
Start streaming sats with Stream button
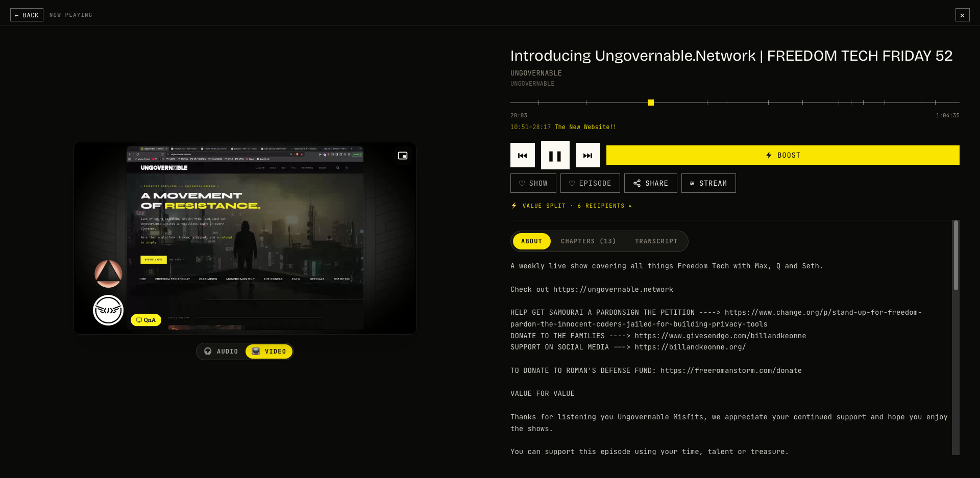[708, 183]
